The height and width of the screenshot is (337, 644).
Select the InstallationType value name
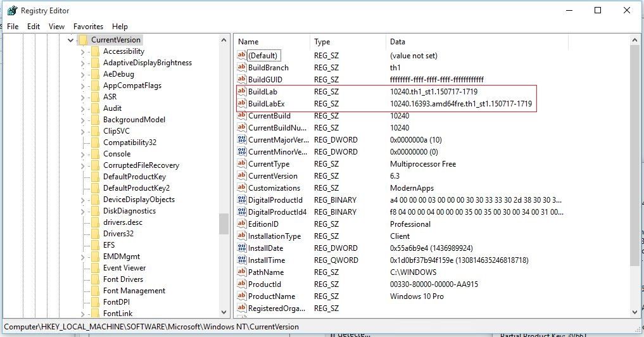274,236
